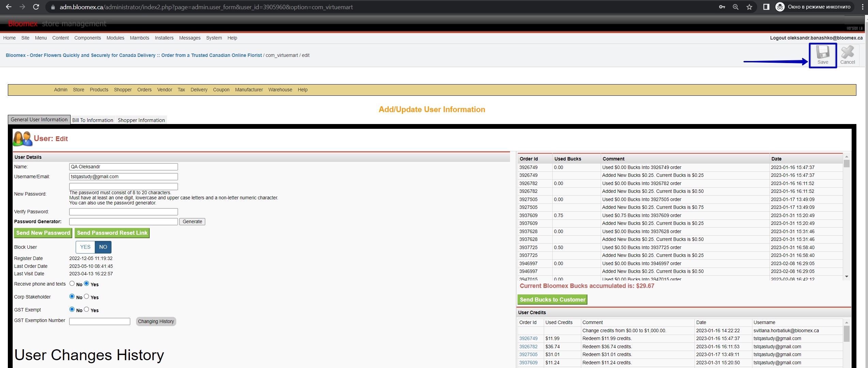The height and width of the screenshot is (368, 868).
Task: Switch to Shopper Information tab
Action: (141, 120)
